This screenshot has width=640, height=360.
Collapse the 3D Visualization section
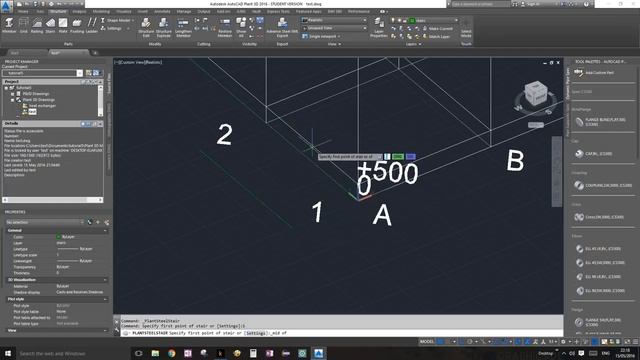[x=105, y=280]
